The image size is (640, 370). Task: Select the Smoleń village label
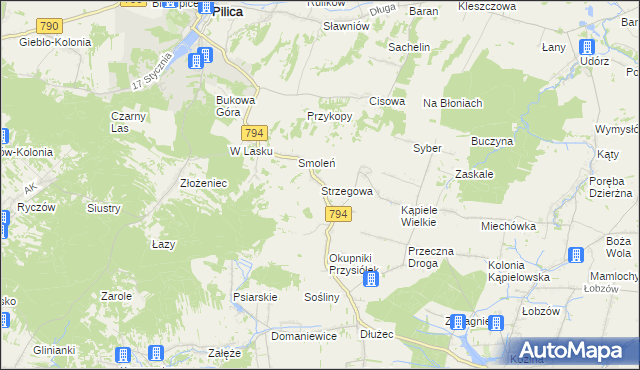[x=317, y=163]
